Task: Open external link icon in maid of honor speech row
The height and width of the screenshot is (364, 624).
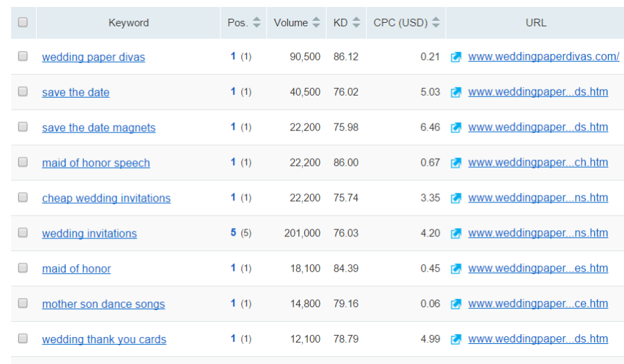Action: pyautogui.click(x=456, y=163)
